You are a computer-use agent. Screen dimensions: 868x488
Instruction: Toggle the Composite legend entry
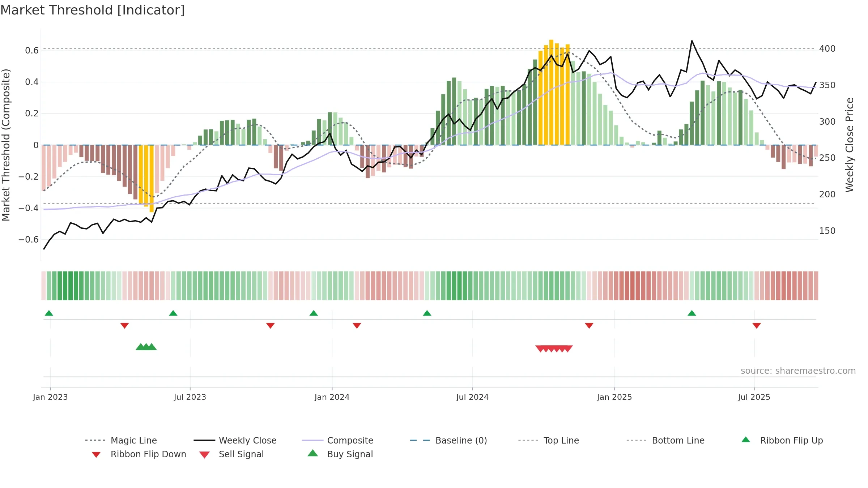(x=337, y=440)
